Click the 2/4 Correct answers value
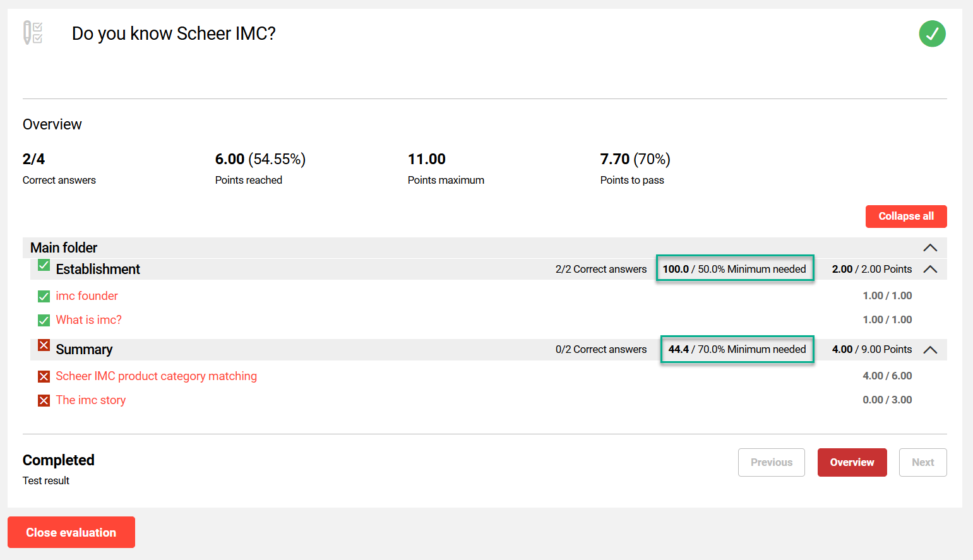Viewport: 973px width, 560px height. click(x=33, y=159)
